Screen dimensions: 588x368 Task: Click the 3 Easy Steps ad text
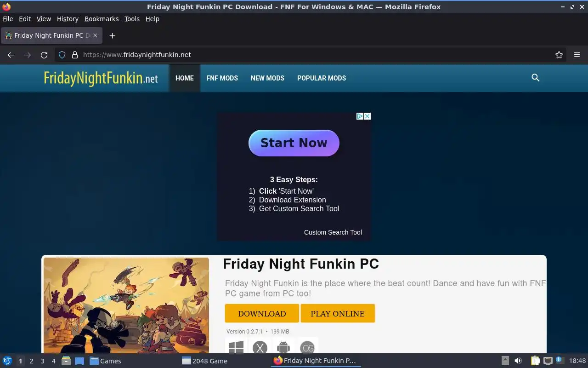294,180
